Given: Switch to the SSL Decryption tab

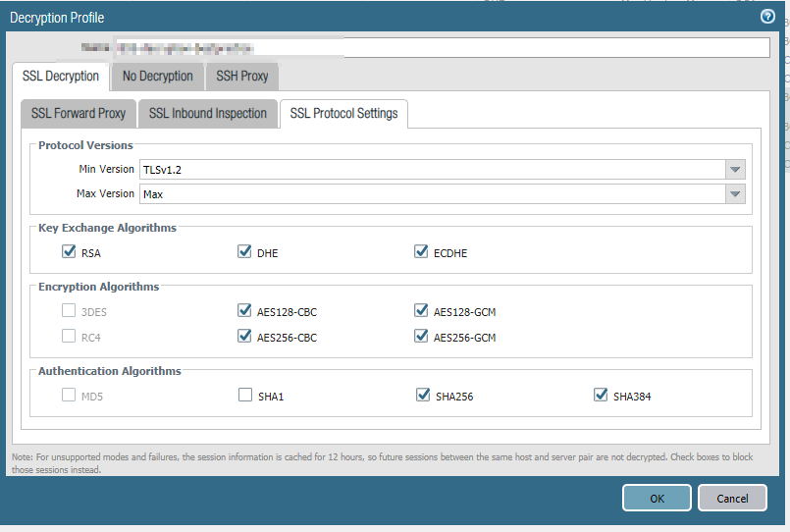Looking at the screenshot, I should coord(61,77).
